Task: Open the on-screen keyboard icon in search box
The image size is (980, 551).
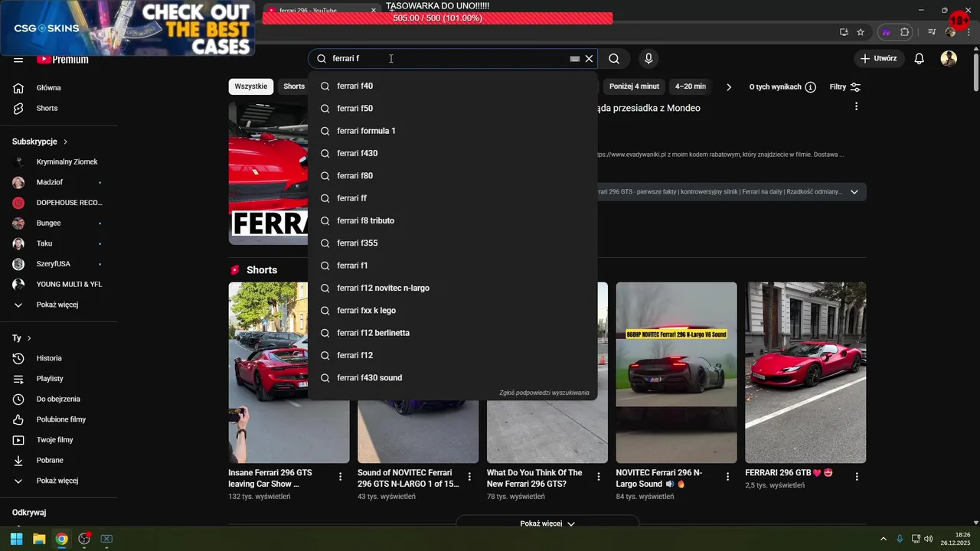Action: (x=575, y=59)
